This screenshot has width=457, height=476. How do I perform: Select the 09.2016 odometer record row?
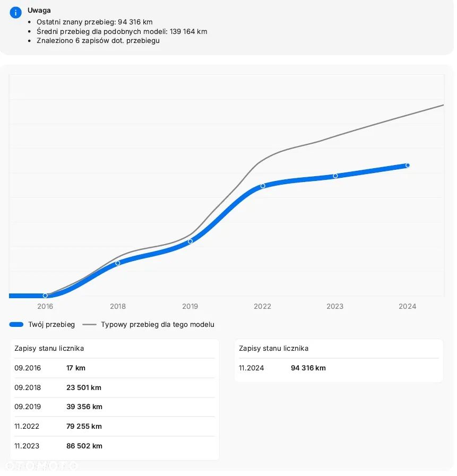(x=114, y=368)
